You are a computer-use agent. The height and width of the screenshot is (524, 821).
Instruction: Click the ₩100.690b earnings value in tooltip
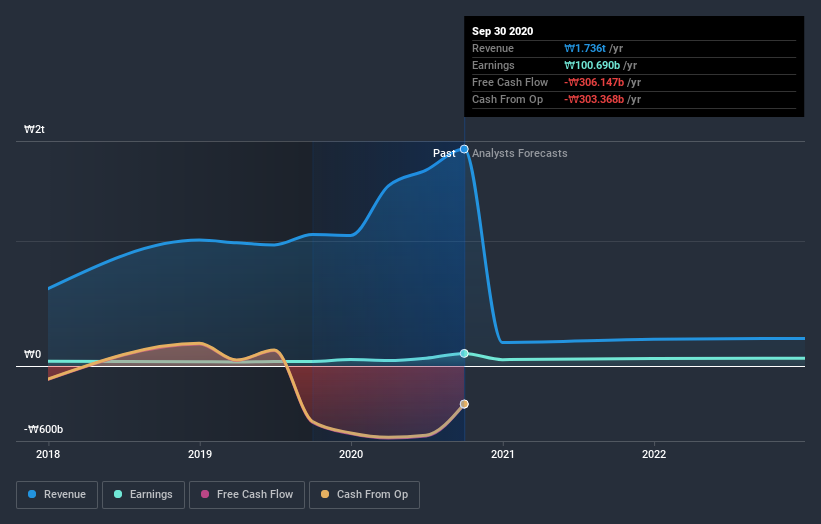[x=592, y=65]
